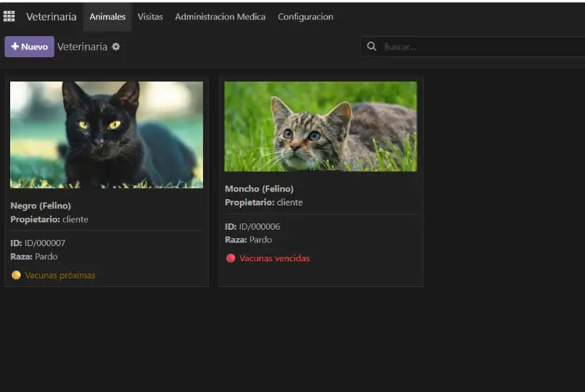Viewport: 585px width, 392px height.
Task: Click the ID/000007 text on Negro card
Action: click(x=44, y=243)
